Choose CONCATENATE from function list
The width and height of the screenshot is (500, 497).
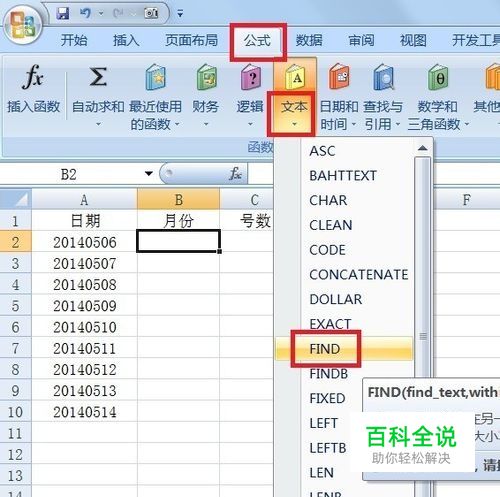tap(344, 274)
